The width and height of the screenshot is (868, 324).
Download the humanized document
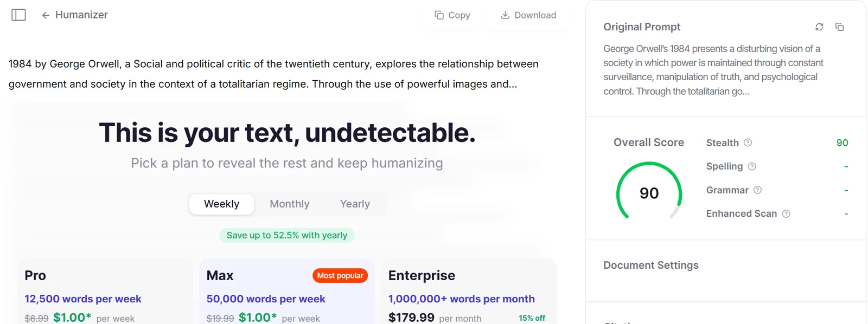point(528,15)
